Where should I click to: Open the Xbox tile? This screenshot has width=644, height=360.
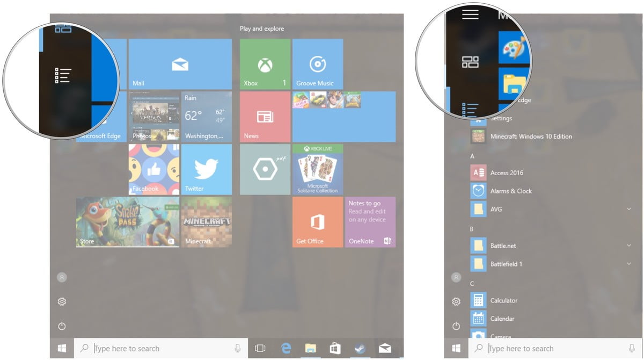(265, 63)
